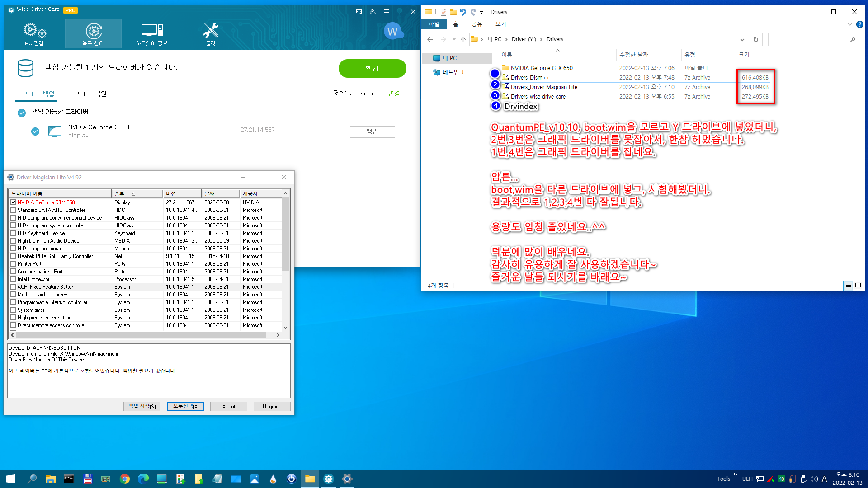Click the Undo icon in Explorer quick access toolbar

[463, 12]
